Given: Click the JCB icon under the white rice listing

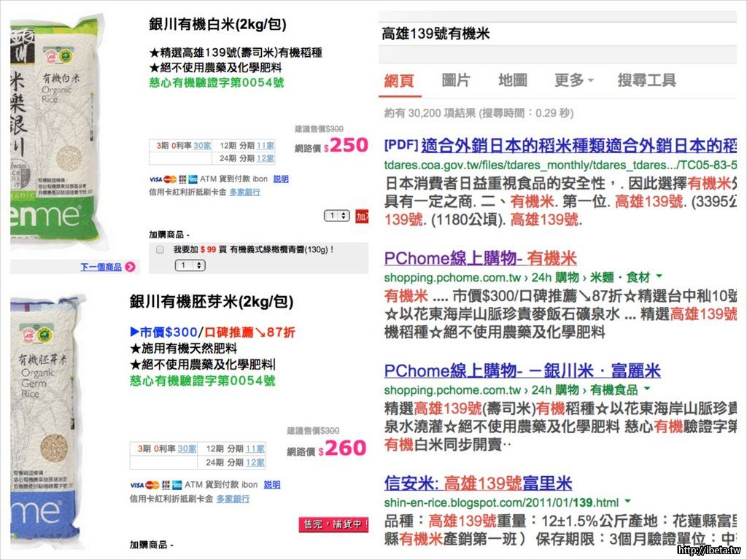Looking at the screenshot, I should coord(182,179).
